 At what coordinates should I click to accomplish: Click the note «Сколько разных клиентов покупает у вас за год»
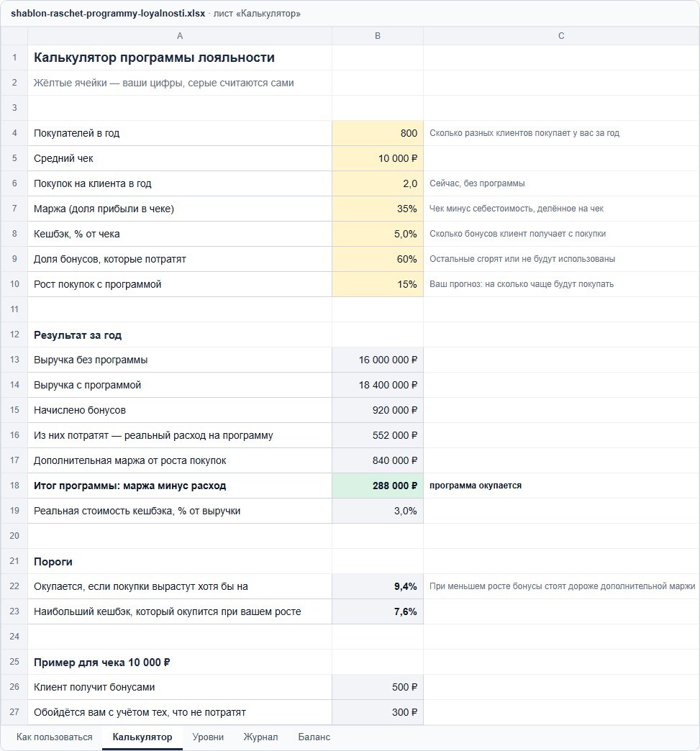click(x=524, y=133)
